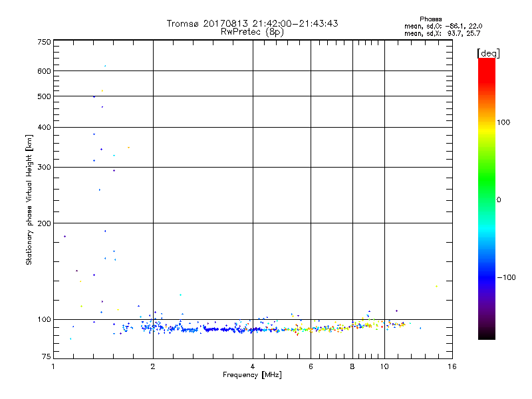This screenshot has width=532, height=399.
Task: Click the colorbar tick label "100"
Action: [503, 122]
